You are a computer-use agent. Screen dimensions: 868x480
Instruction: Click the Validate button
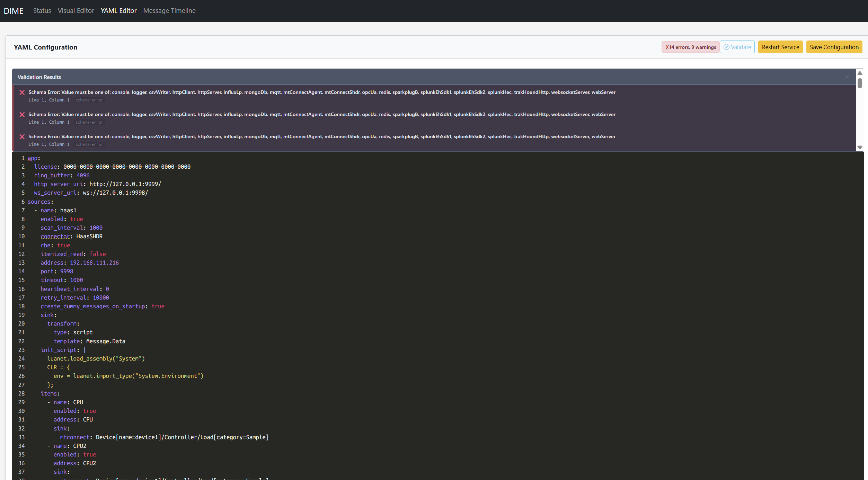pyautogui.click(x=737, y=47)
